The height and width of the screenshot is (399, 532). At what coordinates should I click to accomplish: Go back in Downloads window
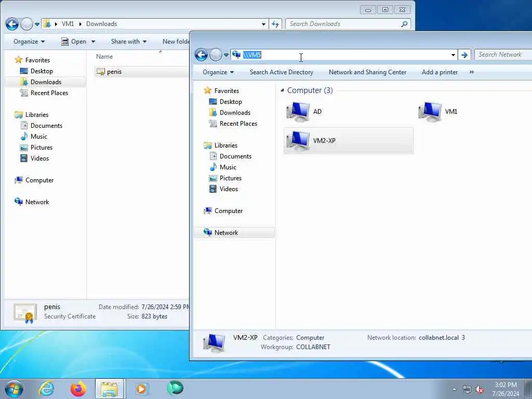point(12,24)
